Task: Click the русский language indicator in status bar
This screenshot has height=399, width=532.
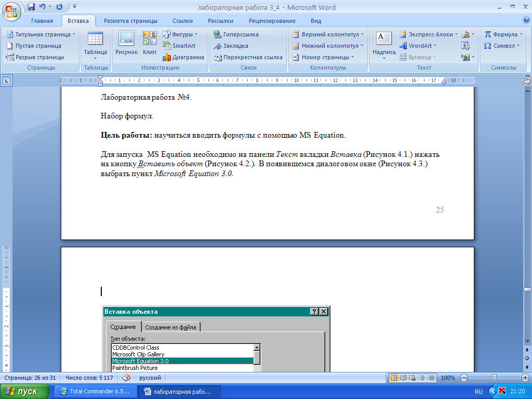Action: [x=150, y=378]
